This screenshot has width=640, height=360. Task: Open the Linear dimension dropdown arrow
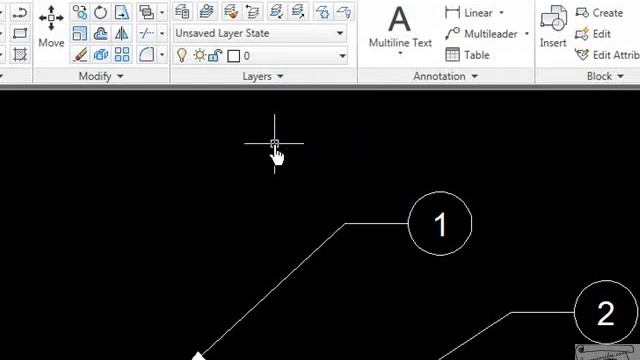[501, 13]
